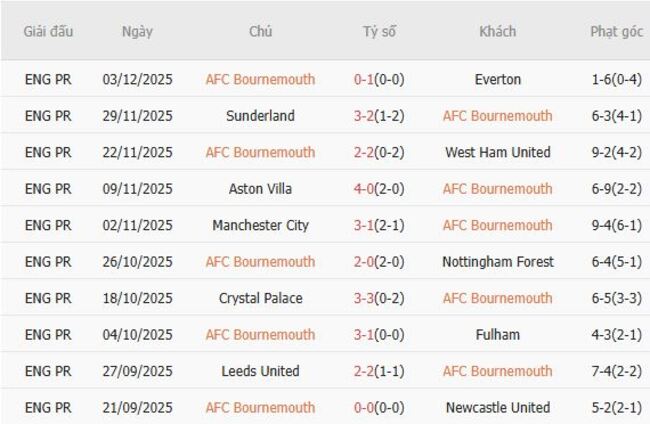Open the Sunderland team page
Image resolution: width=650 pixels, height=424 pixels.
[260, 116]
